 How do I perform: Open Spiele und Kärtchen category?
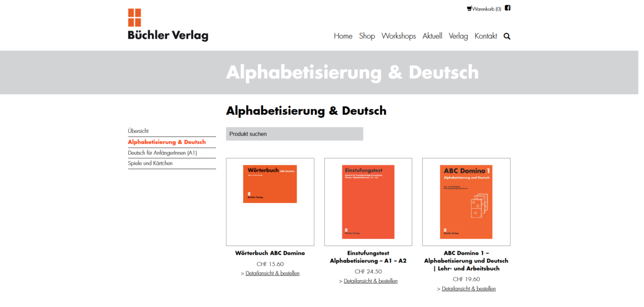[150, 163]
